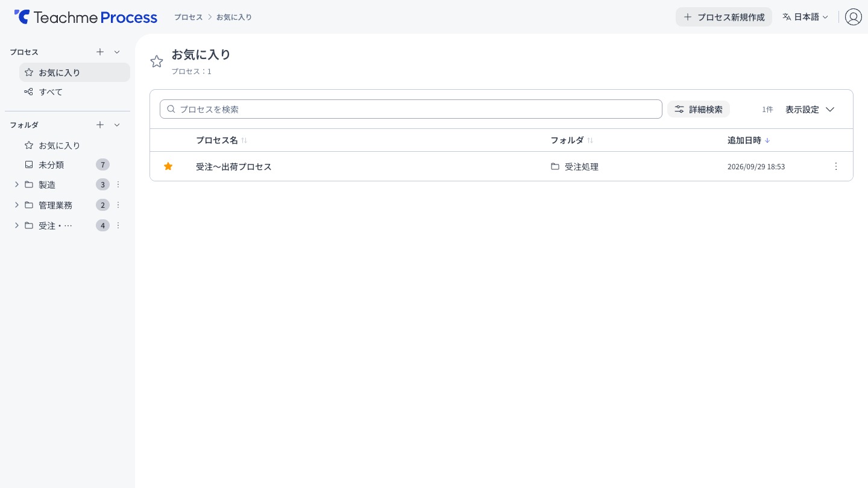This screenshot has width=868, height=488.
Task: Open the 詳細検索 advanced search button
Action: click(699, 109)
